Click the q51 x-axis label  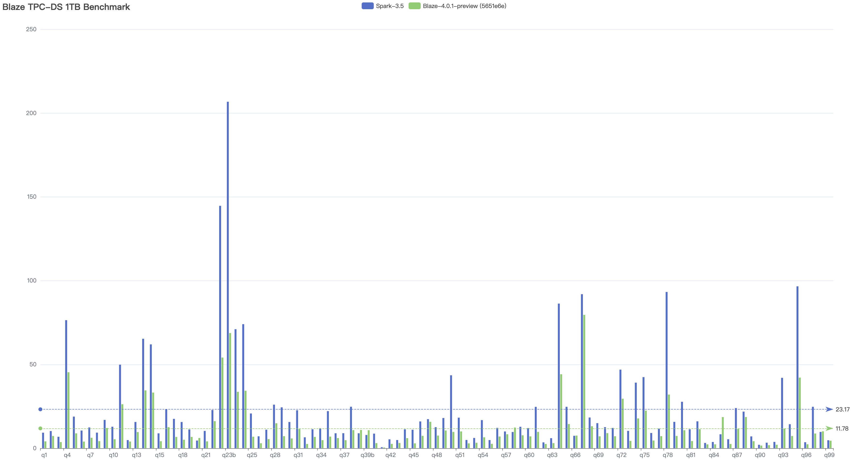click(460, 455)
